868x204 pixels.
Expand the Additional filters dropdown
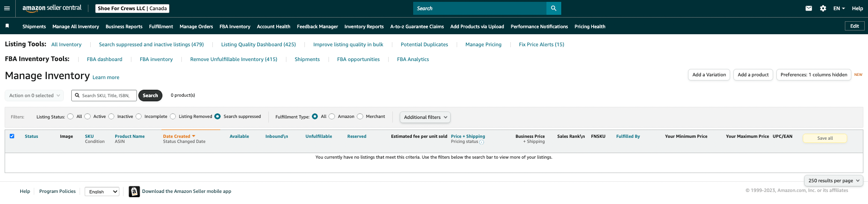(x=425, y=117)
